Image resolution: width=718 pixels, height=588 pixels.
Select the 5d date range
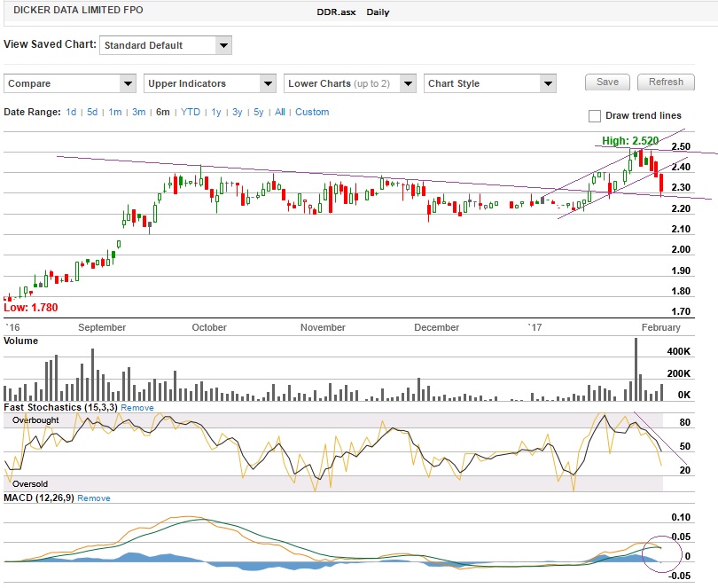click(92, 113)
